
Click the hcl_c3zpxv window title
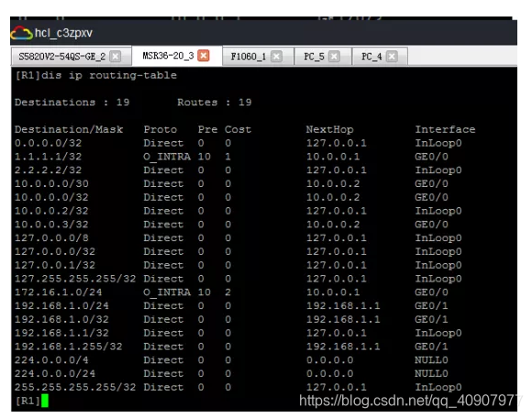click(63, 33)
